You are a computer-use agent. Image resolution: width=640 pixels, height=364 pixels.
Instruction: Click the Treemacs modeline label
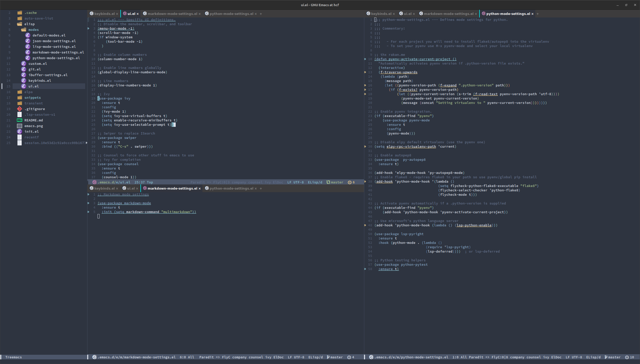(x=13, y=357)
